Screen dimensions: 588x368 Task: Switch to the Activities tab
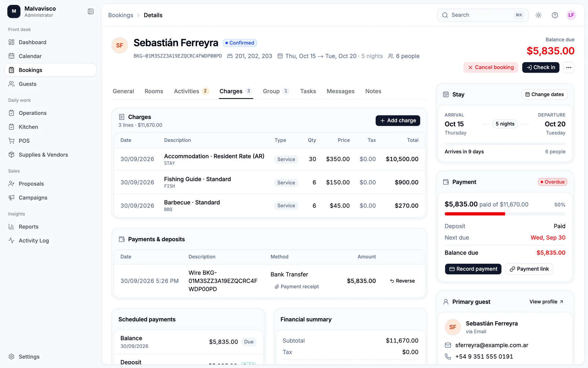tap(191, 91)
